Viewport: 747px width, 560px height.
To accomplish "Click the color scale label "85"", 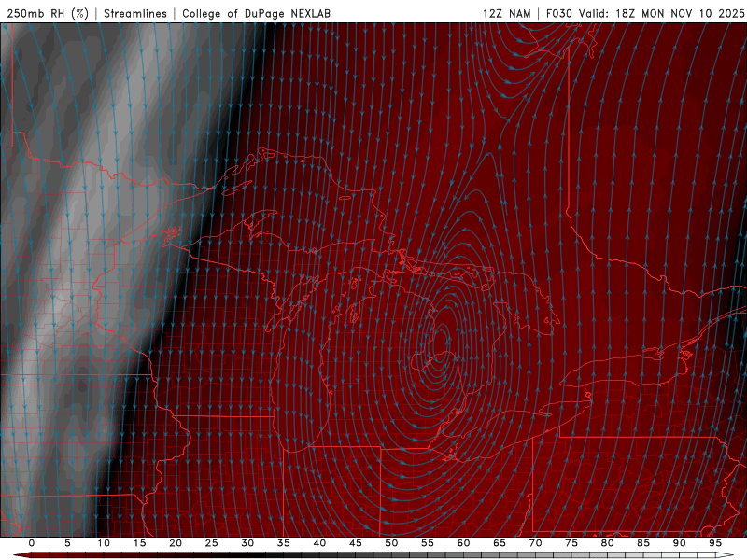I will [643, 543].
